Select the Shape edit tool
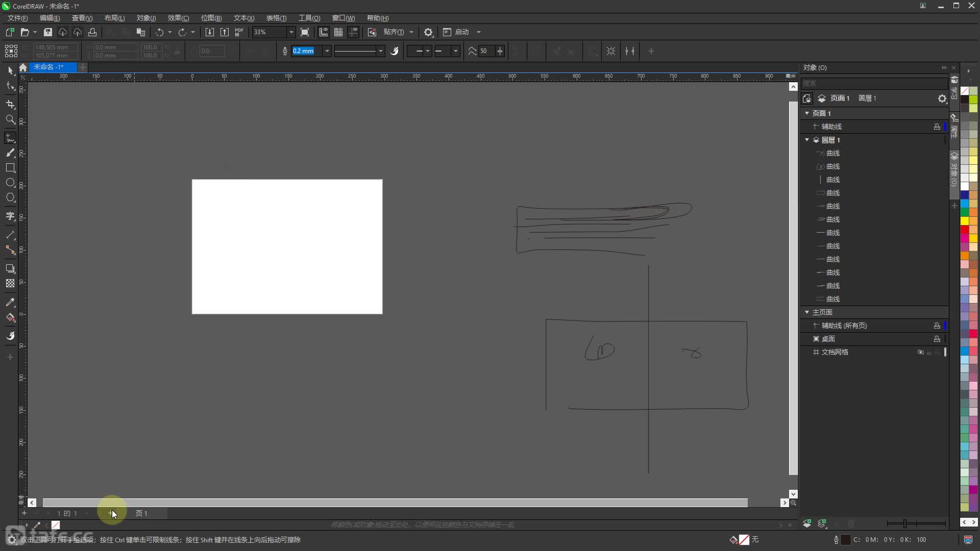Image resolution: width=980 pixels, height=551 pixels. (10, 87)
